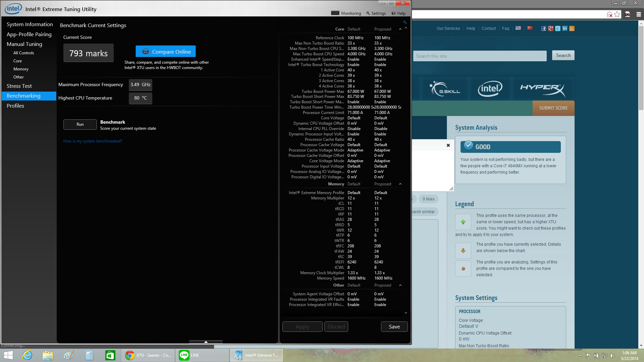This screenshot has height=362, width=644.
Task: Open the 'How is my system benchmarked?' link
Action: pos(93,141)
